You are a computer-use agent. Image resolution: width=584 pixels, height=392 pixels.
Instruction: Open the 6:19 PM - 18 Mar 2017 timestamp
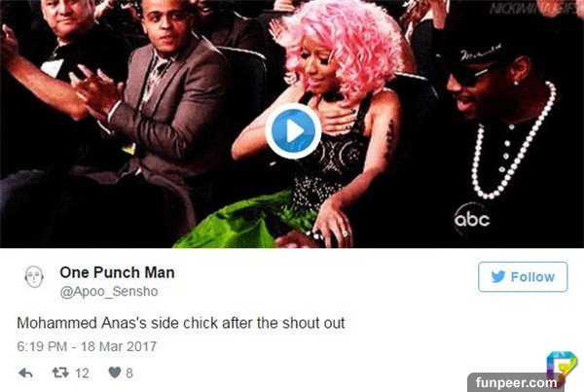coord(87,346)
